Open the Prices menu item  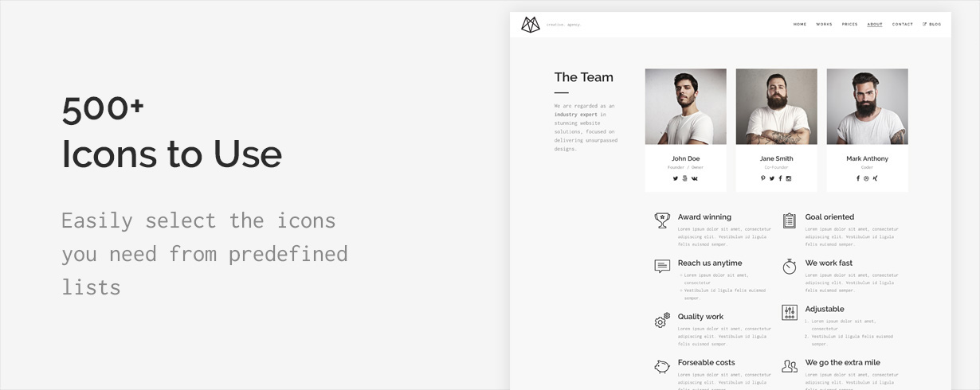[x=850, y=25]
